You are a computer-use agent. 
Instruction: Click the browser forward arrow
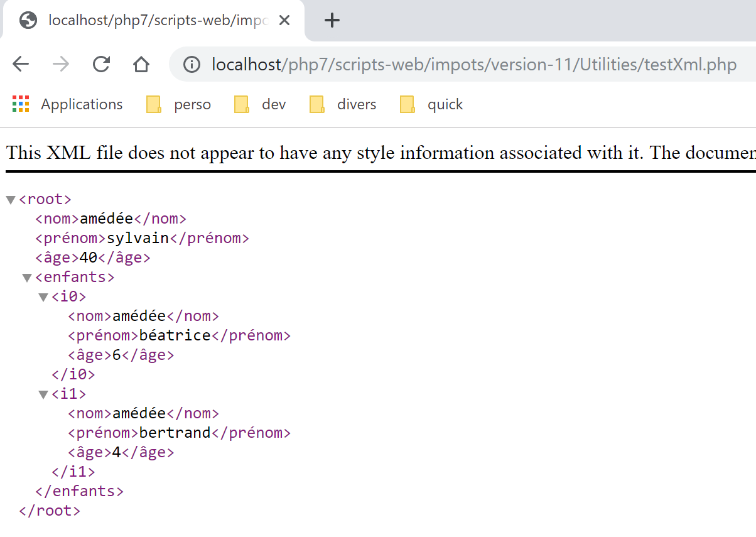[x=61, y=64]
